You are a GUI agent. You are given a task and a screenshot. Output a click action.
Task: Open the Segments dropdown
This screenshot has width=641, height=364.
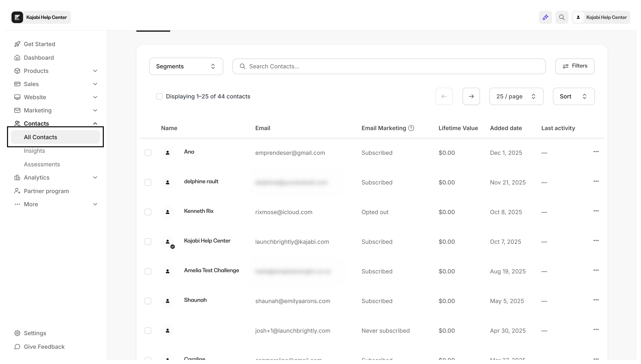pos(186,66)
